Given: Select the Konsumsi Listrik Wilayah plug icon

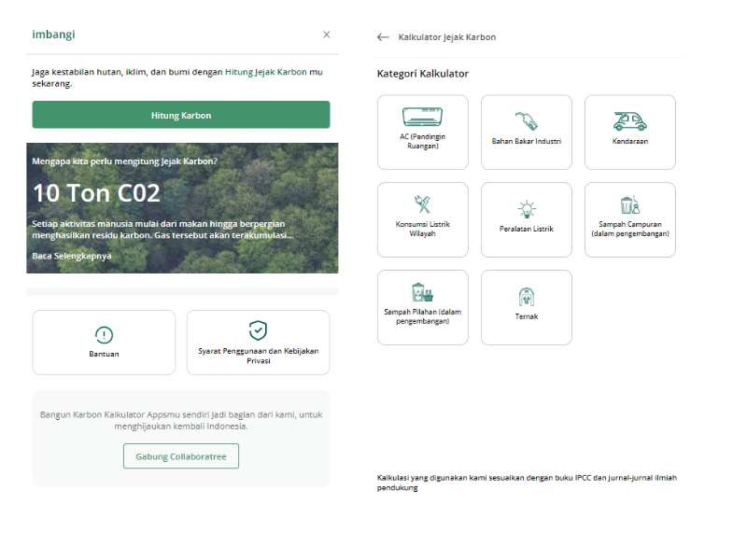Looking at the screenshot, I should tap(423, 204).
